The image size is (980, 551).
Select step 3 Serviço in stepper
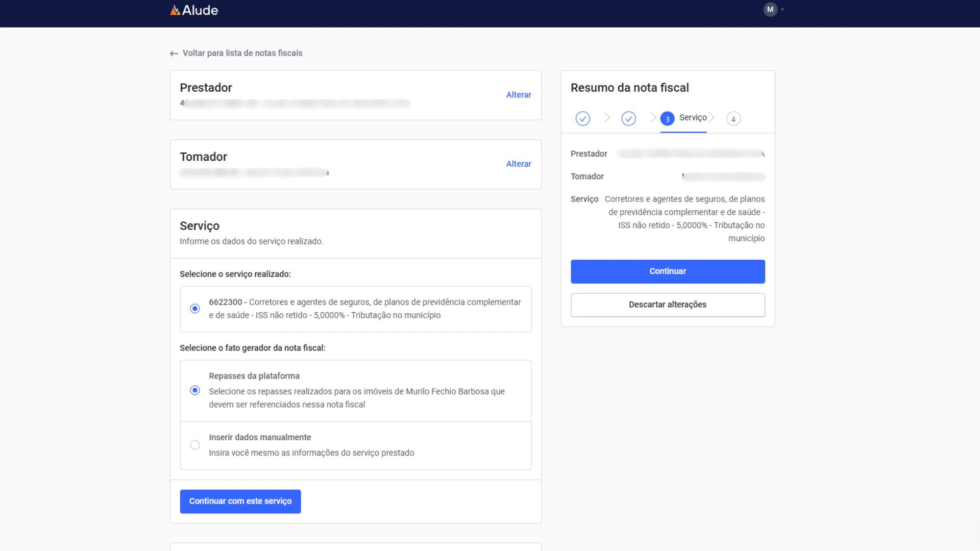click(683, 118)
